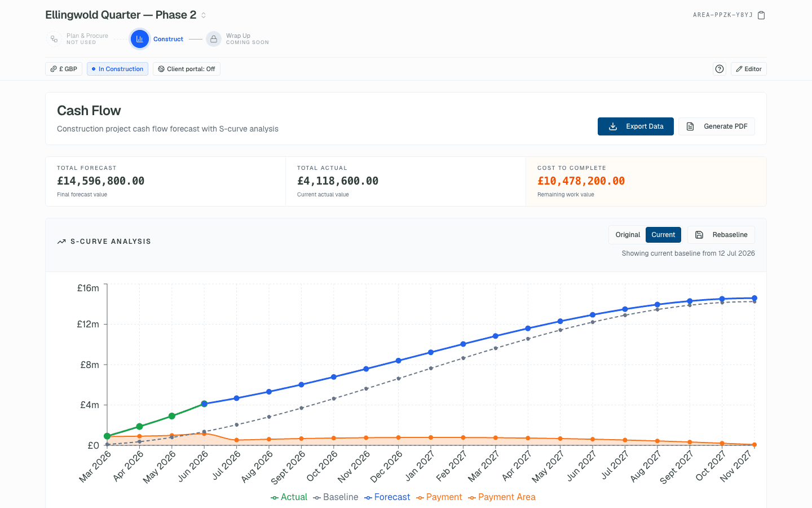Open the Editor role button
Image resolution: width=812 pixels, height=508 pixels.
[x=749, y=69]
